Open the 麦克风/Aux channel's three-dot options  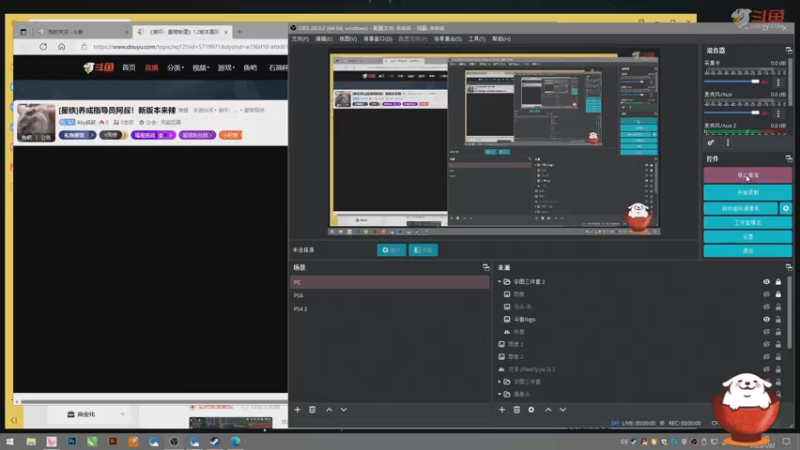[x=778, y=113]
